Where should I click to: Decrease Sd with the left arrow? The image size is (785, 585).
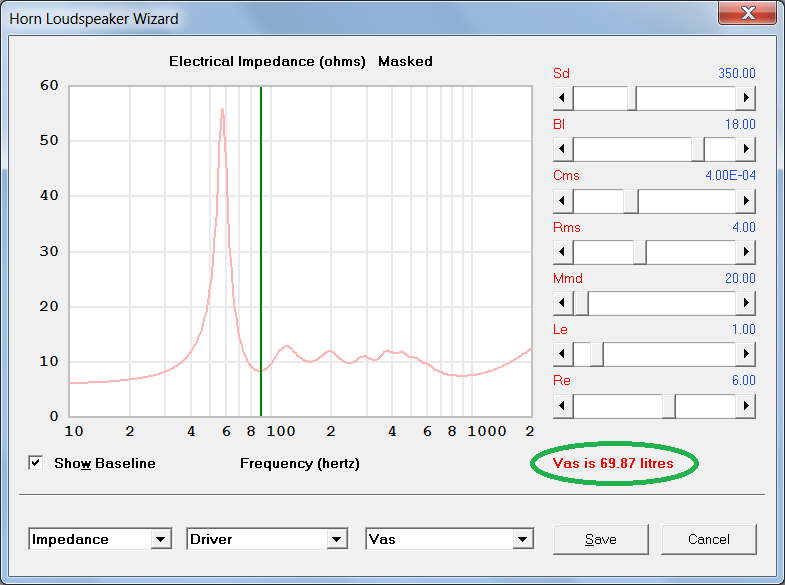[x=563, y=98]
